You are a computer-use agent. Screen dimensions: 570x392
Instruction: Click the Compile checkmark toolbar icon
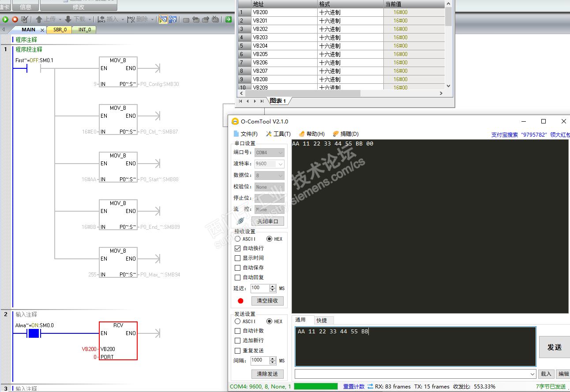point(25,19)
